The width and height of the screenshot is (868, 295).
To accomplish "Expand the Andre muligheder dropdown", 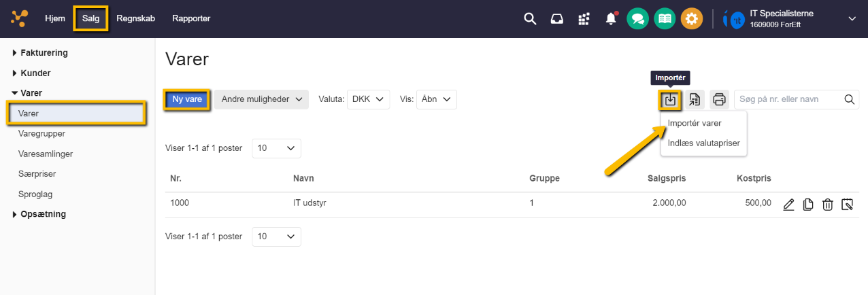I will tap(262, 99).
